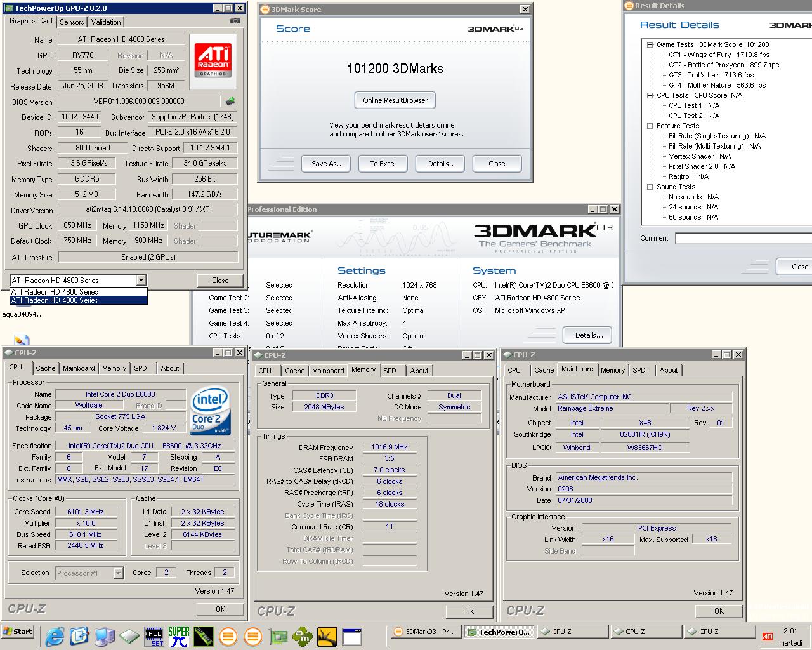
Task: Collapse the Game Tests tree node
Action: click(x=650, y=44)
